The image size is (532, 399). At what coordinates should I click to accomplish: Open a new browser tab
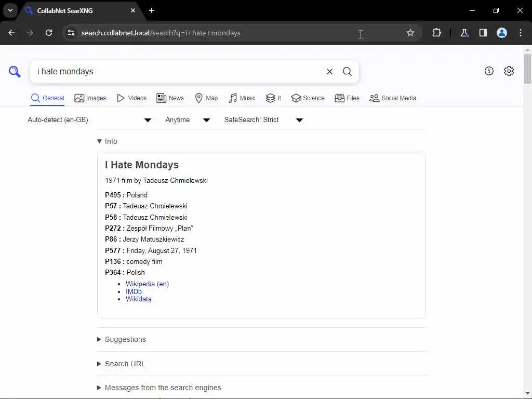(152, 10)
